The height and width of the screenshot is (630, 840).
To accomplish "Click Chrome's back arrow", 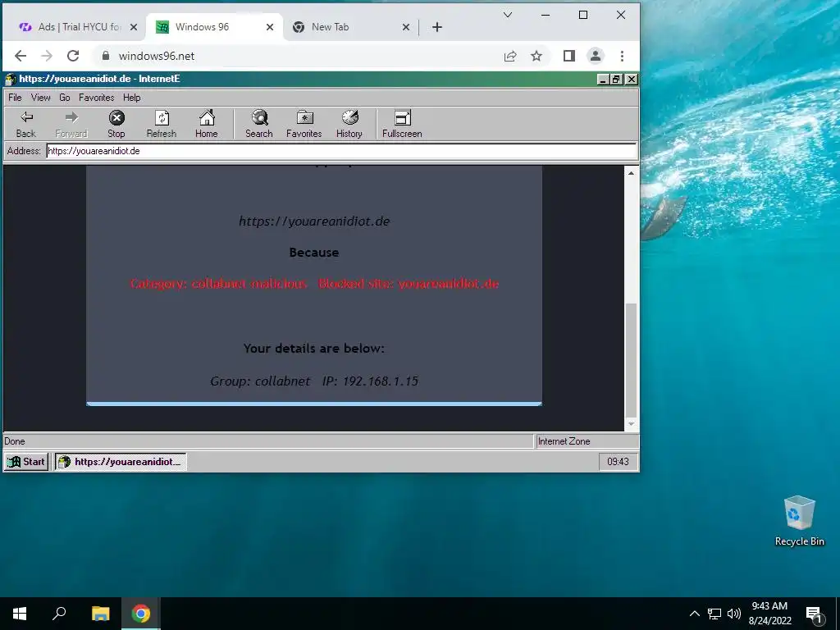I will (x=21, y=56).
